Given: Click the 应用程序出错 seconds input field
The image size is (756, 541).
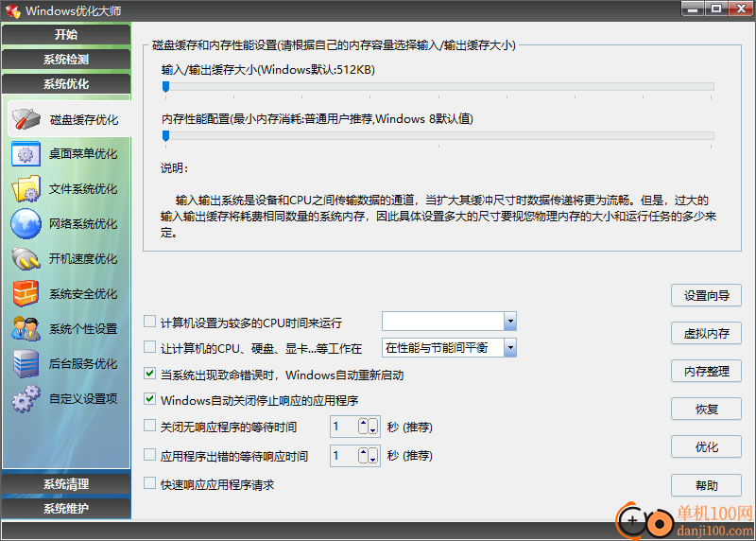Looking at the screenshot, I should point(344,456).
